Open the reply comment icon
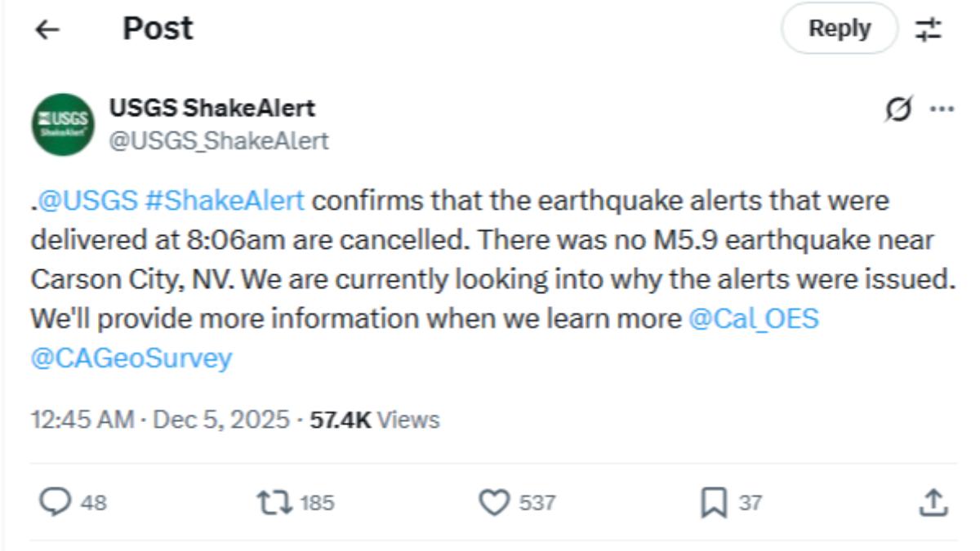The width and height of the screenshot is (980, 551). tap(55, 501)
